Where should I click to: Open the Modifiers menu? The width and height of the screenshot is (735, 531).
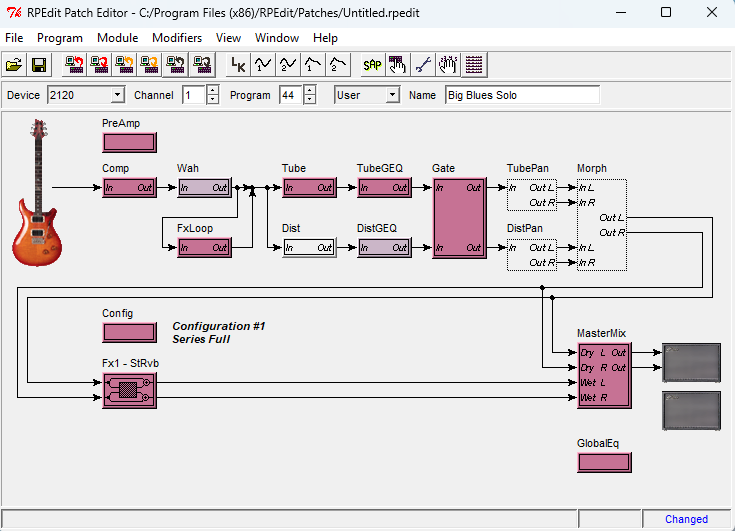pyautogui.click(x=176, y=38)
